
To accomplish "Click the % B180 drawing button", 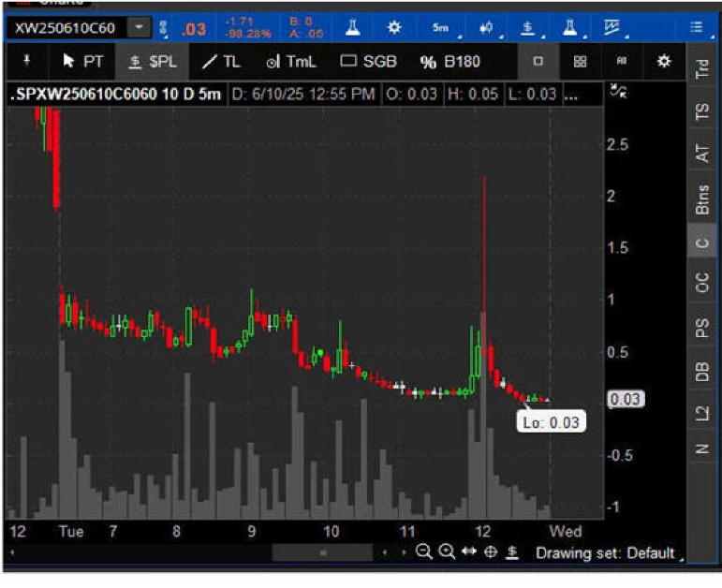I will 448,62.
